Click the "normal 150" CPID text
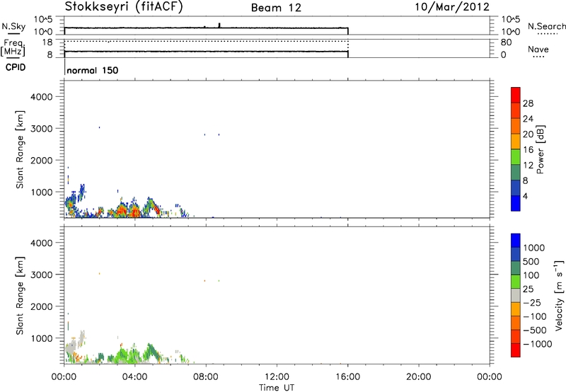 93,70
